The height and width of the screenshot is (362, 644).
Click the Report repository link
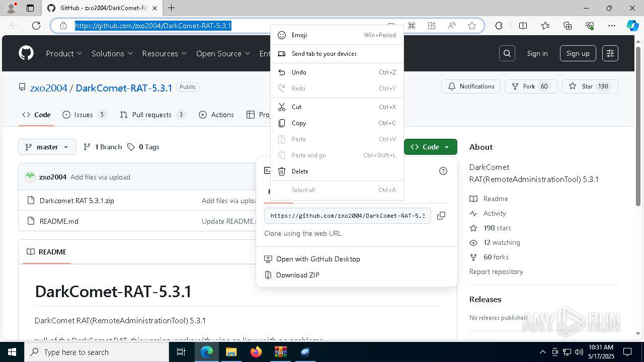496,271
